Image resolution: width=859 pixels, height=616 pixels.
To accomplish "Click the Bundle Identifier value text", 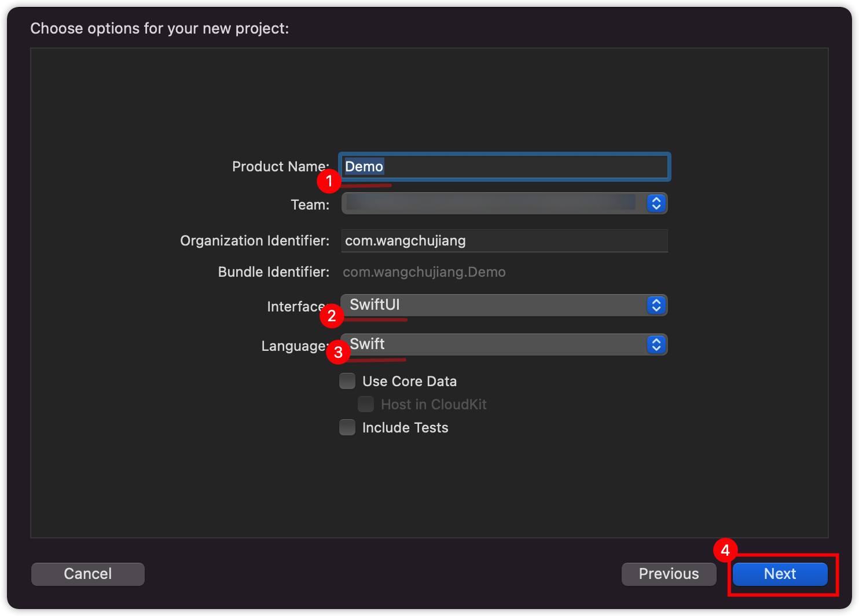I will (x=424, y=272).
